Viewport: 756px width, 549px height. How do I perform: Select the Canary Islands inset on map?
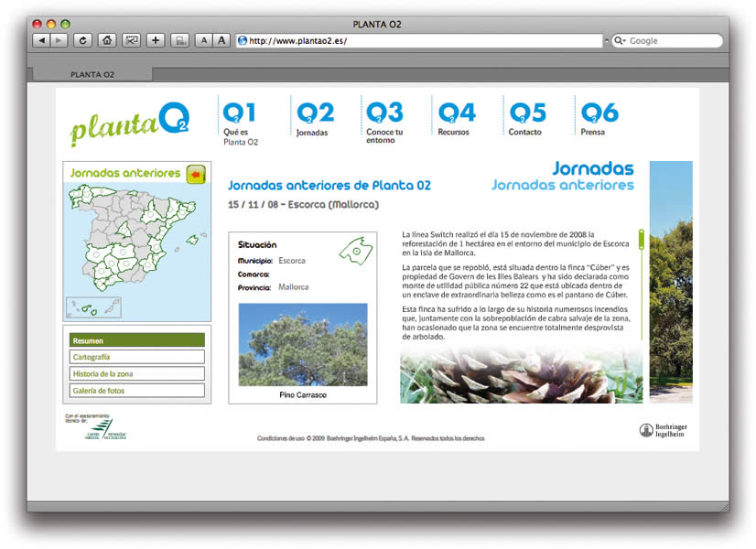click(93, 307)
